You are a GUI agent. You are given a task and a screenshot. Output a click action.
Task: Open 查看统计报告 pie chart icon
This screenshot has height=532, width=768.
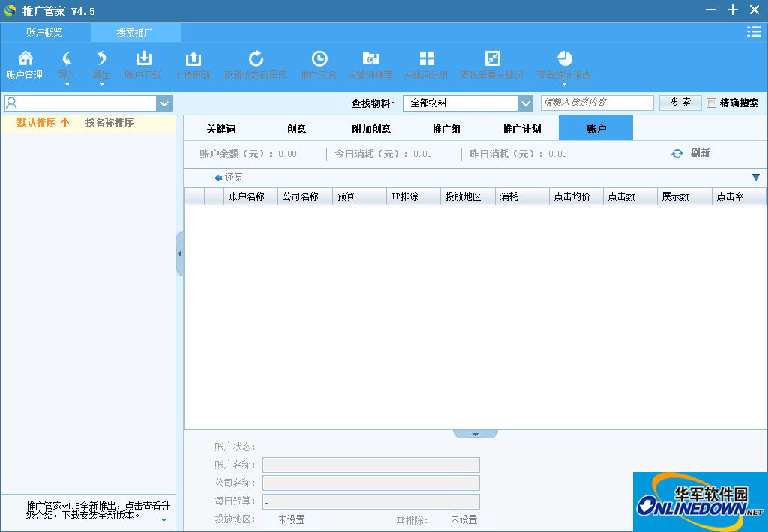tap(564, 58)
